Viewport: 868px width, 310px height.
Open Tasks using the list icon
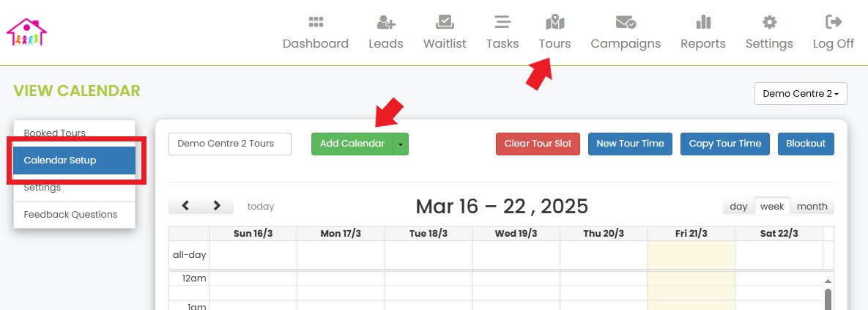tap(502, 22)
